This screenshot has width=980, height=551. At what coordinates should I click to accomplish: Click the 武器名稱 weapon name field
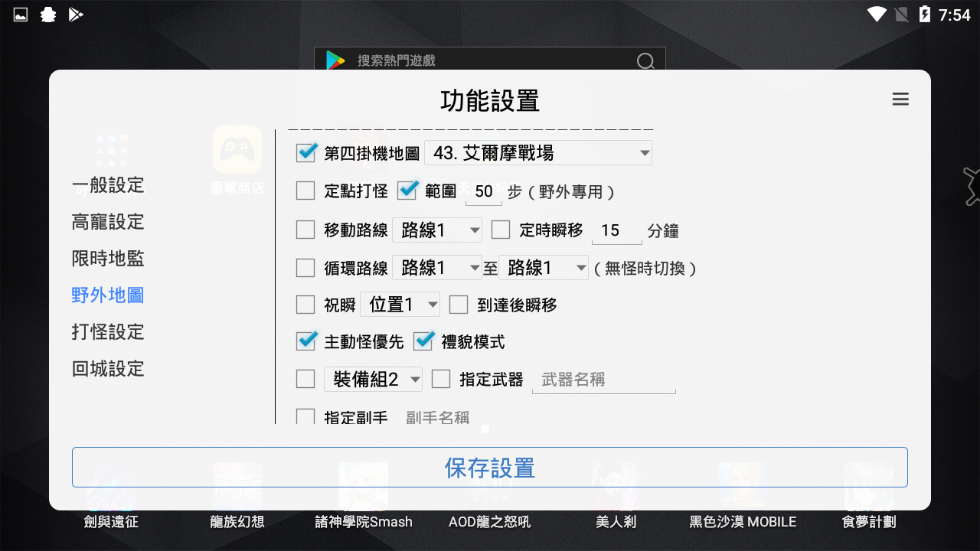pos(603,378)
